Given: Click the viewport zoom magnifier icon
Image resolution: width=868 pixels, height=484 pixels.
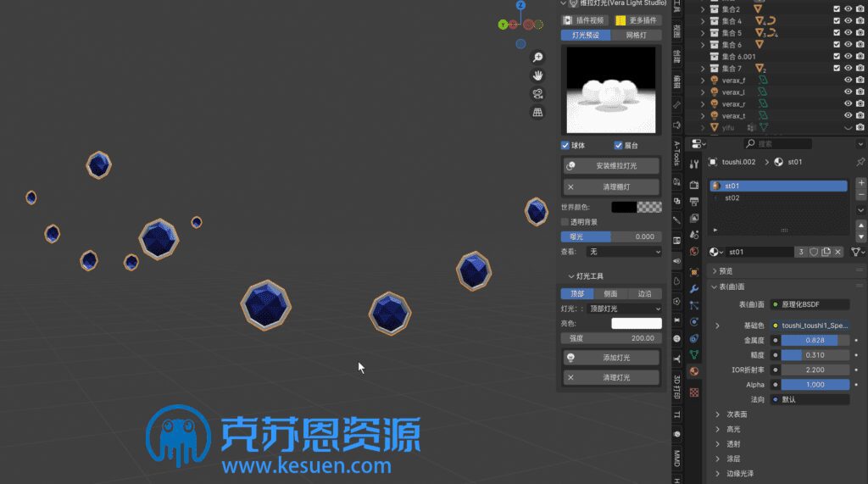Looking at the screenshot, I should point(537,58).
